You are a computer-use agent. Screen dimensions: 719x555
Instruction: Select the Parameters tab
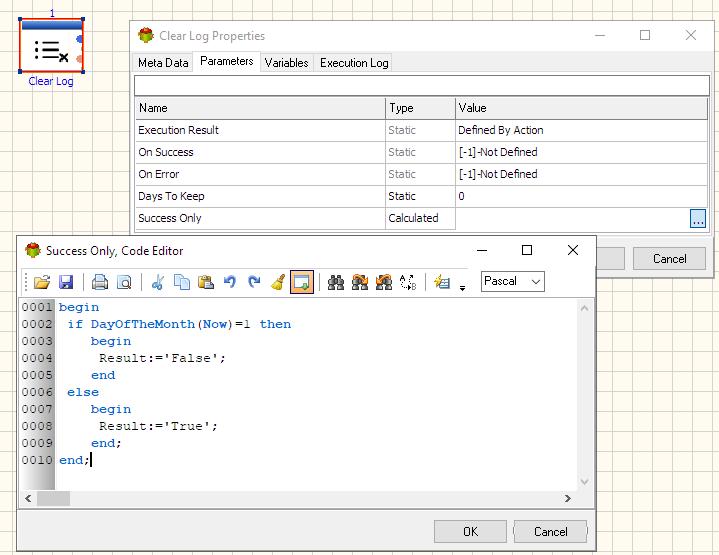227,61
